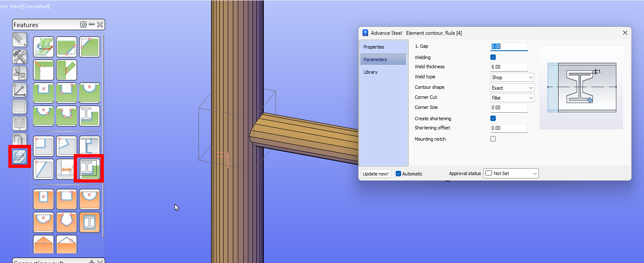Toggle the Create shortening checkbox
This screenshot has height=263, width=644.
tap(493, 119)
